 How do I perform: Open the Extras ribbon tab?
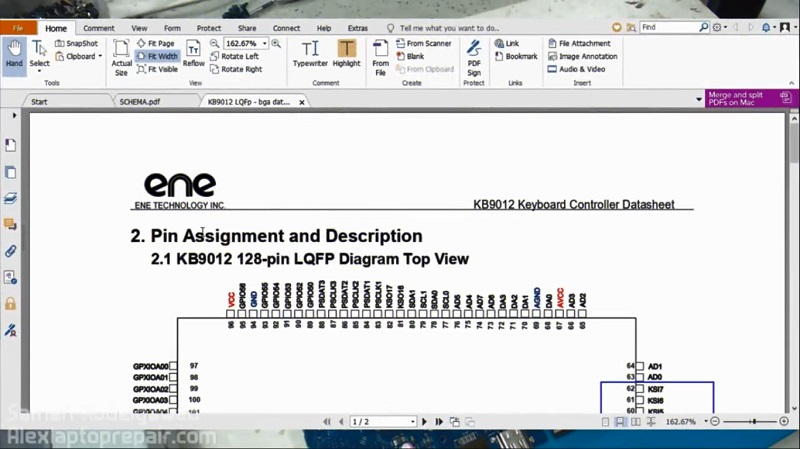[x=357, y=28]
